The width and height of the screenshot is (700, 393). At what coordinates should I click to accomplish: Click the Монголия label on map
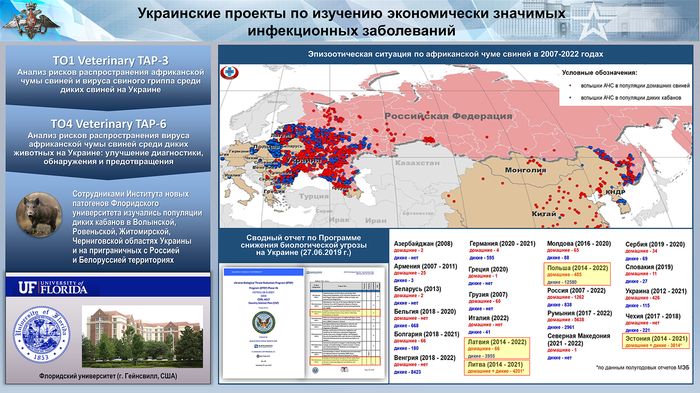[x=525, y=170]
